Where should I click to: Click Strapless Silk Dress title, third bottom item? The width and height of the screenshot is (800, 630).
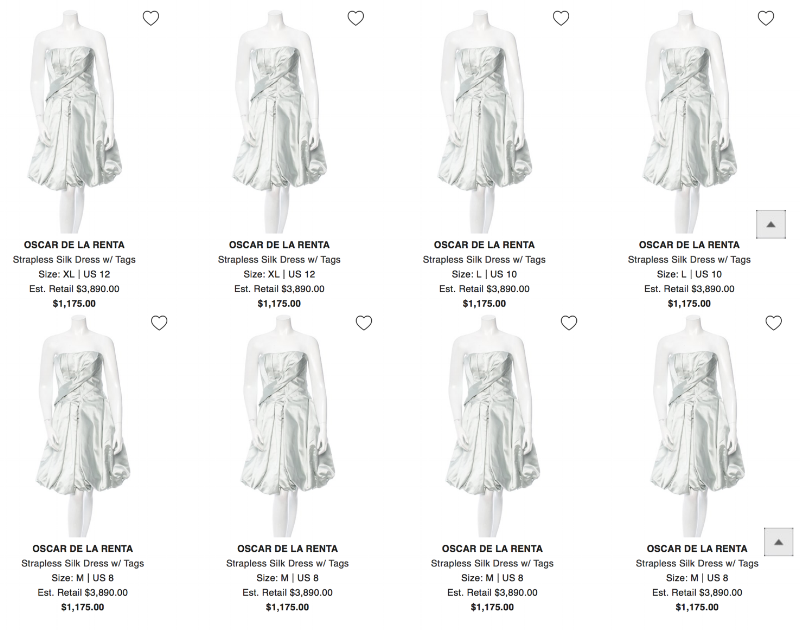(x=492, y=564)
